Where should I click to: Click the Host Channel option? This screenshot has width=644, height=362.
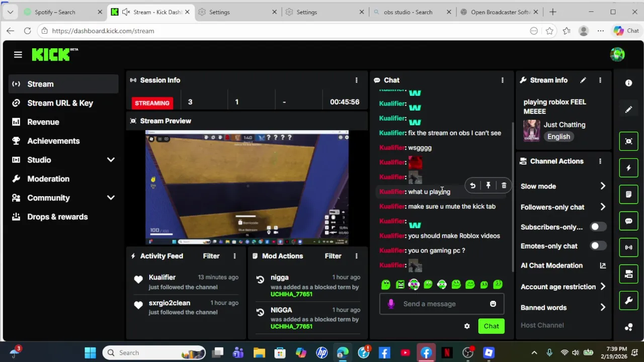(542, 325)
